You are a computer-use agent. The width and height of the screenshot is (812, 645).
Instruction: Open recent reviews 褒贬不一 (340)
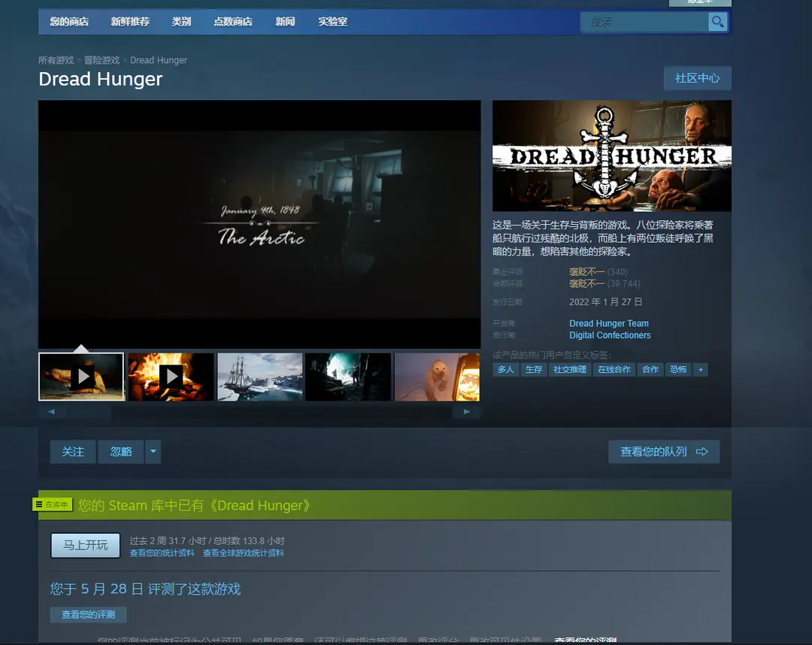coord(598,272)
